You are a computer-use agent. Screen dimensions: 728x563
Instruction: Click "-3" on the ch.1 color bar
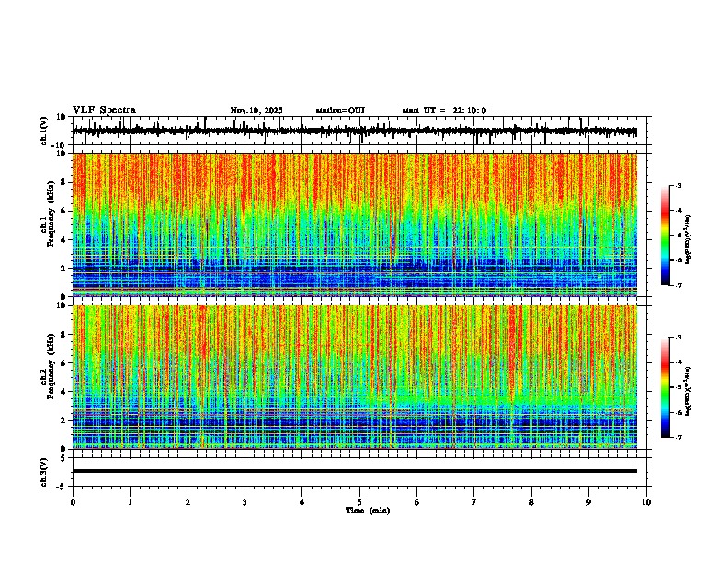678,185
